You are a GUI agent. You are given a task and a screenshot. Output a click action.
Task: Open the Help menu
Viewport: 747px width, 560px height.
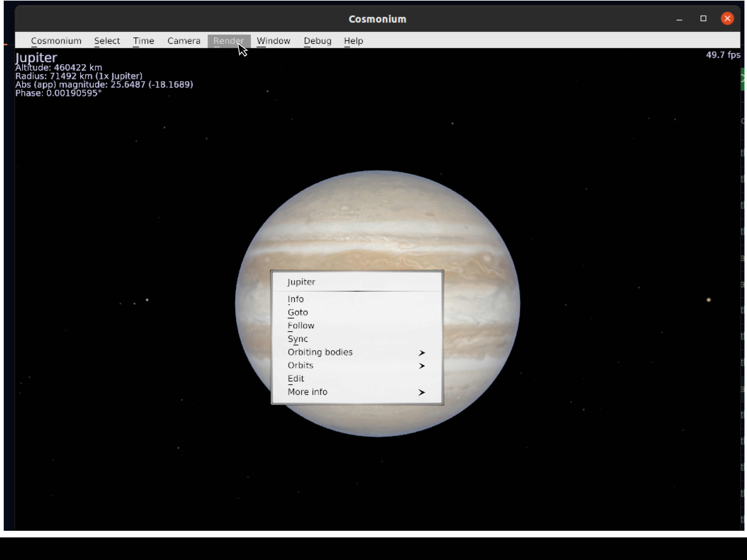pyautogui.click(x=353, y=41)
